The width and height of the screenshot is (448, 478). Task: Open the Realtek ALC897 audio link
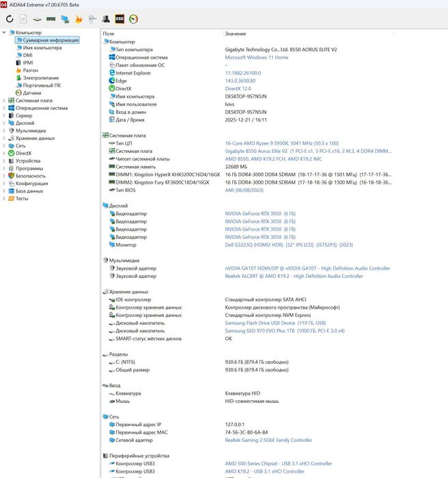[x=294, y=276]
